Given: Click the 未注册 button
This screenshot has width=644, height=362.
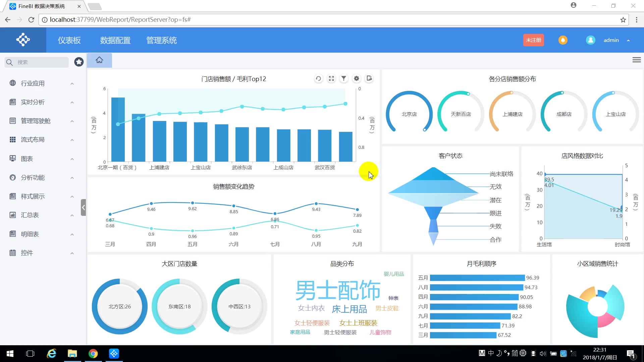Looking at the screenshot, I should (x=533, y=40).
